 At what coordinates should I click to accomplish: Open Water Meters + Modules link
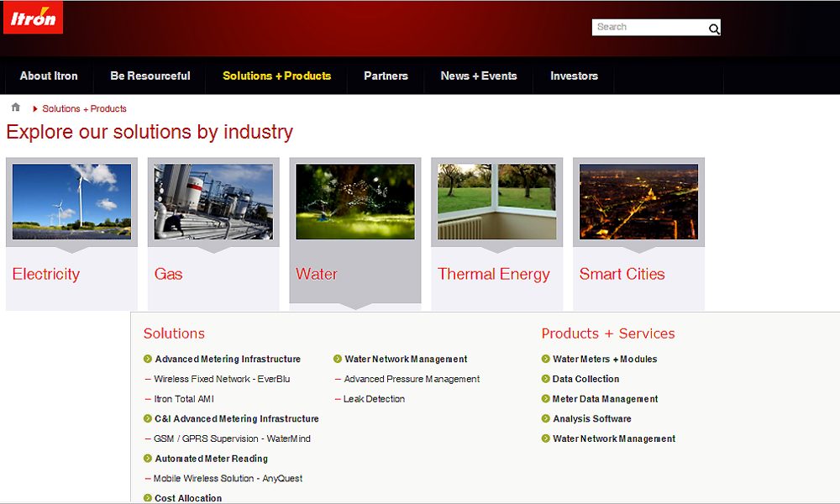pyautogui.click(x=605, y=359)
